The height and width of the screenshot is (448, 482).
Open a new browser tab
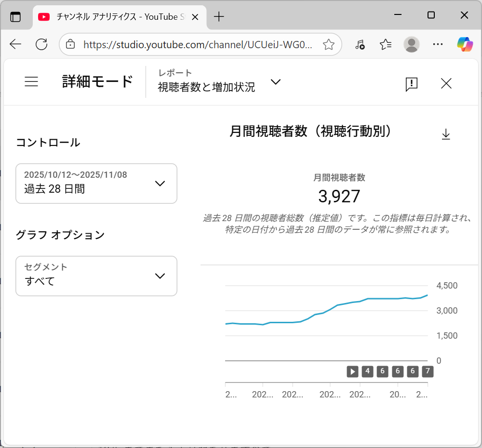[219, 17]
